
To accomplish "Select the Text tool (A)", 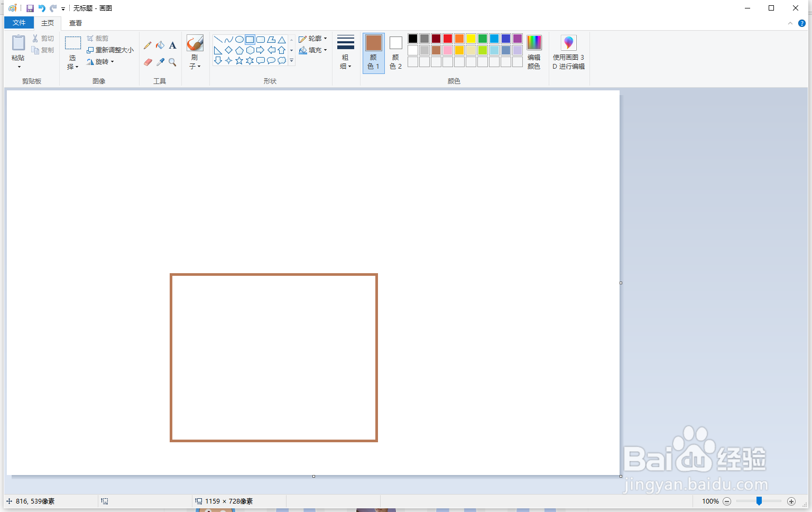I will tap(172, 45).
